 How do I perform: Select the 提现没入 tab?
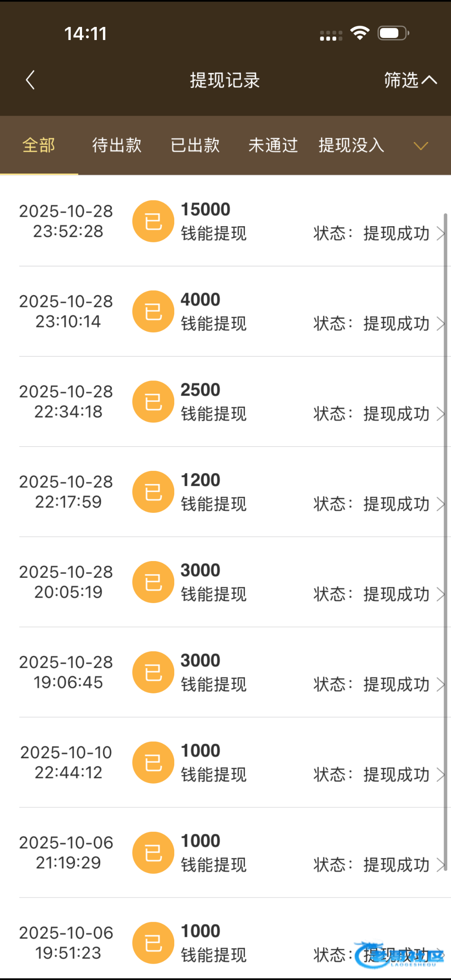click(351, 146)
